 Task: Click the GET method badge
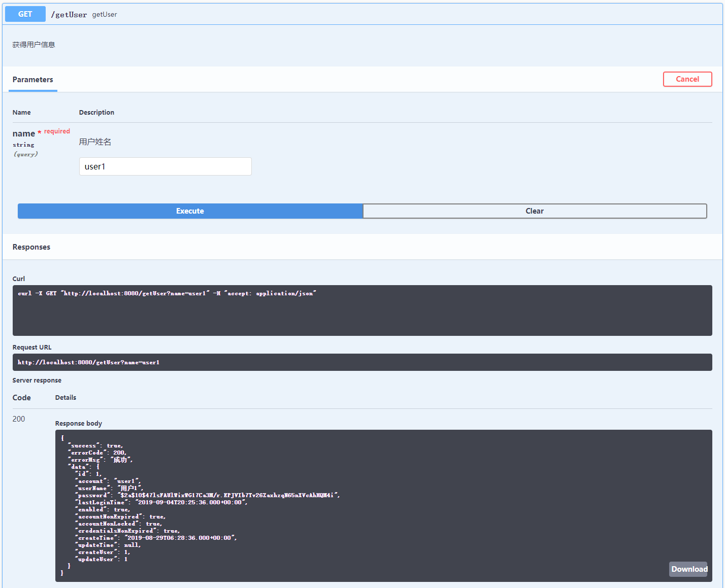coord(24,14)
